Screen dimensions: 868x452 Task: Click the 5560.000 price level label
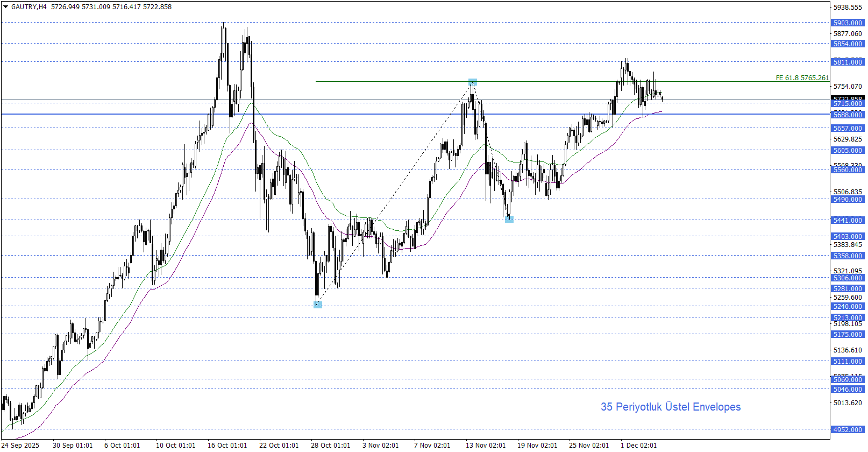(x=848, y=170)
